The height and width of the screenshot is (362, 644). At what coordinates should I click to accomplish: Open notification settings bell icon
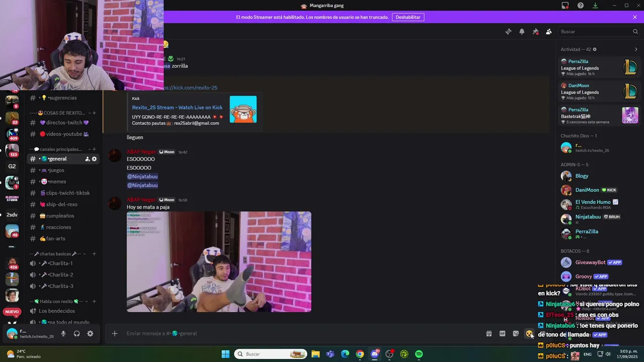tap(522, 32)
